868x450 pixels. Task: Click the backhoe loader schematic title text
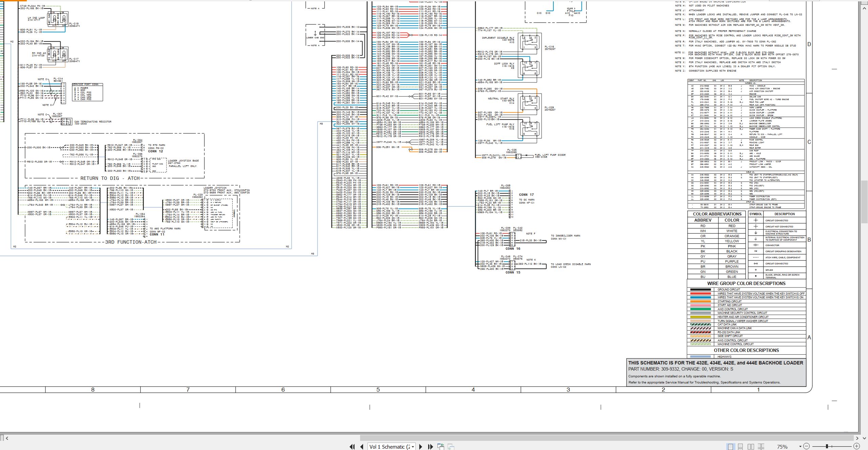coord(716,363)
